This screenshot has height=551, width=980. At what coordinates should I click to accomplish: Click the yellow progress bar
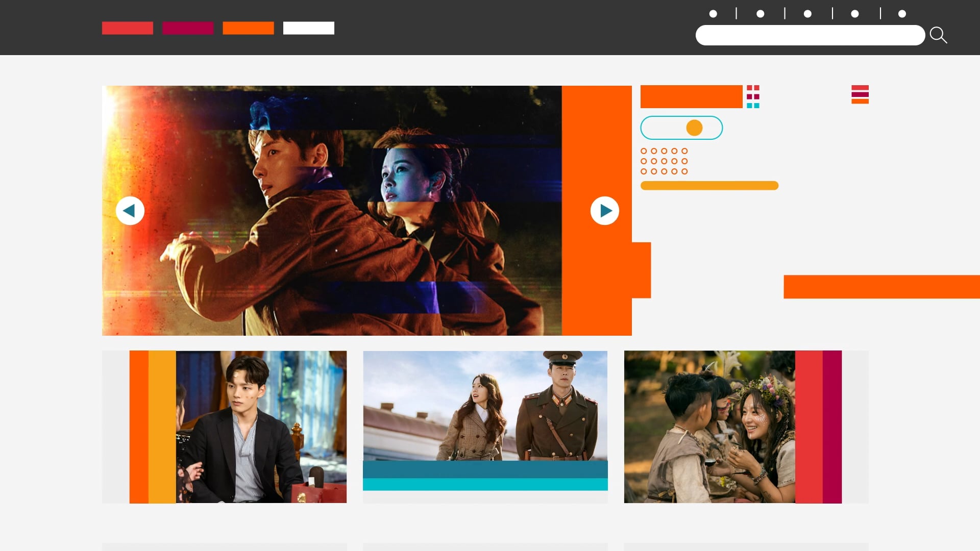709,186
